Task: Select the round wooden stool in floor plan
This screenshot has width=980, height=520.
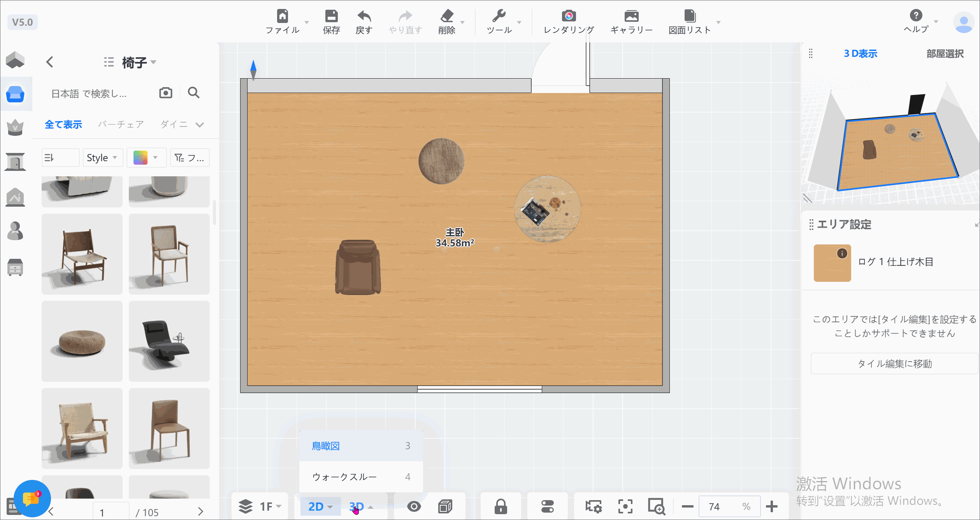Action: click(441, 161)
